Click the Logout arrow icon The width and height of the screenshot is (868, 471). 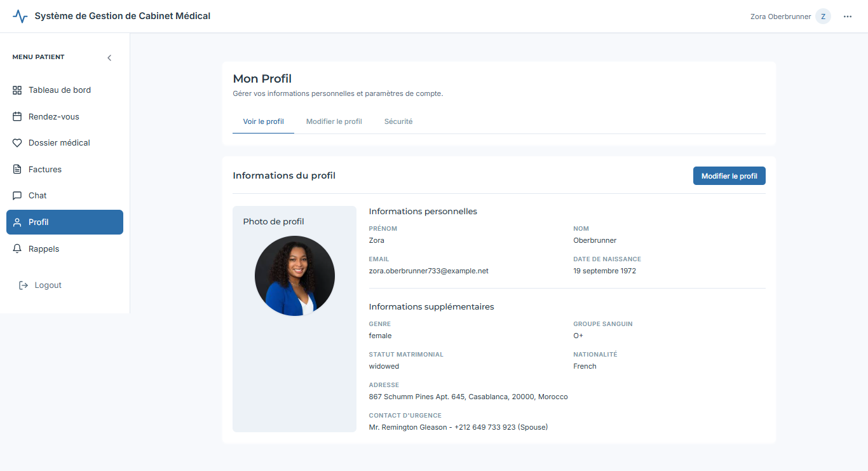click(x=24, y=285)
